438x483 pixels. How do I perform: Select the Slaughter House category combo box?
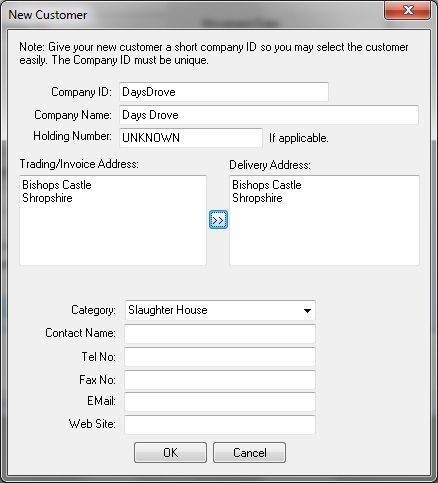220,310
